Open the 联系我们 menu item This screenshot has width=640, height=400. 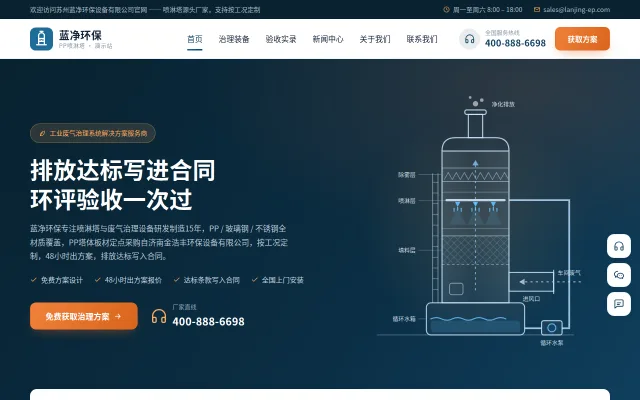[422, 39]
